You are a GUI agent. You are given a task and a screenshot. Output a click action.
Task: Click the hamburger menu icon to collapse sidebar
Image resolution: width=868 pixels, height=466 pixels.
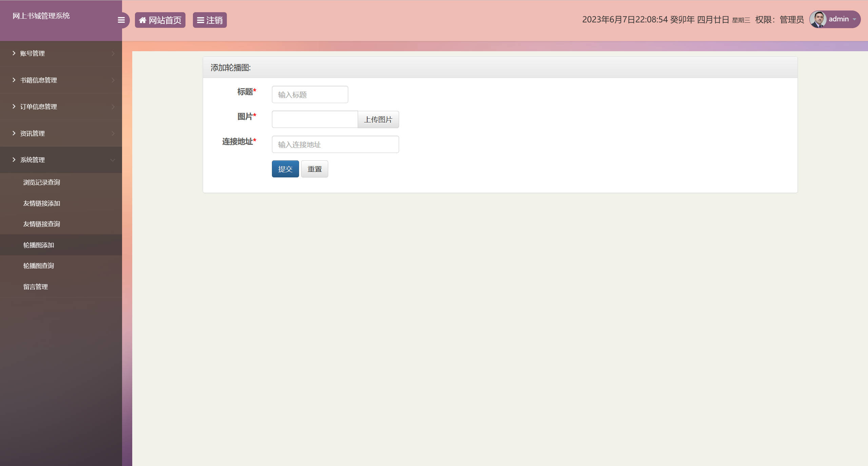[x=121, y=20]
